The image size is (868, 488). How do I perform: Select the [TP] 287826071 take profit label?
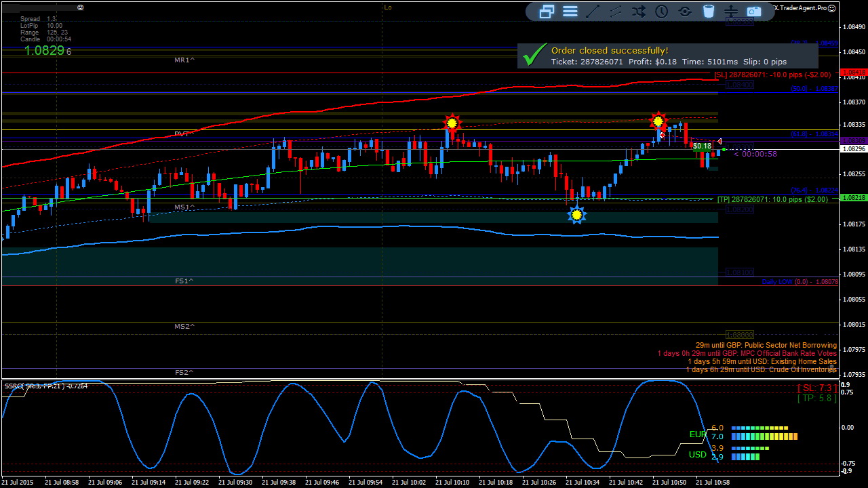pos(772,199)
